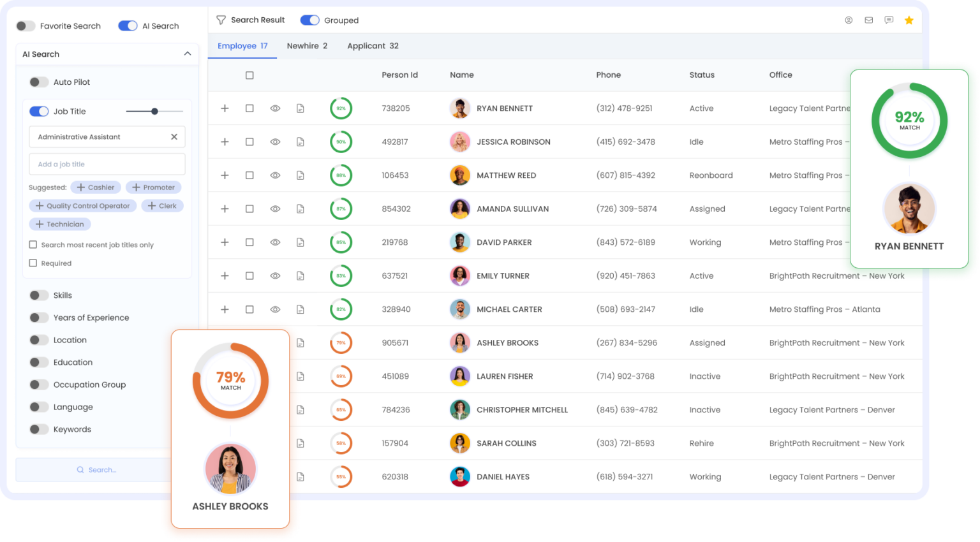Open the user profile icon in the toolbar
The height and width of the screenshot is (542, 980).
point(849,20)
